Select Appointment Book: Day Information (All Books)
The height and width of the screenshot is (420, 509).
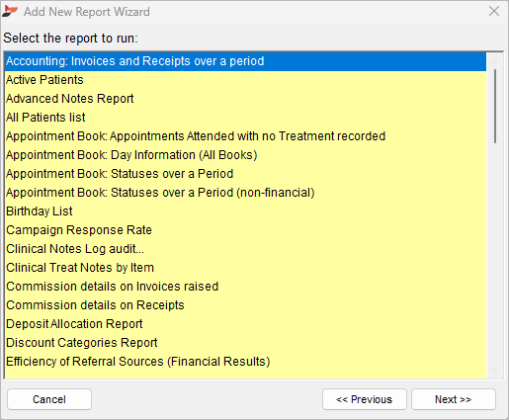[x=245, y=155]
